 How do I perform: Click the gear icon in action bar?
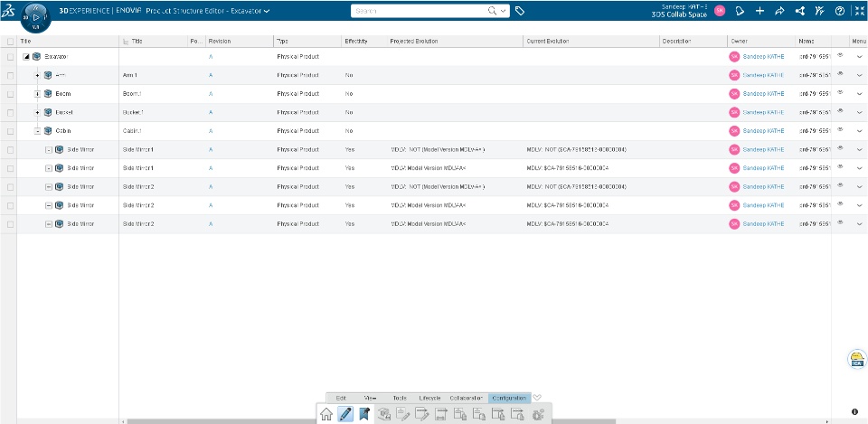538,414
